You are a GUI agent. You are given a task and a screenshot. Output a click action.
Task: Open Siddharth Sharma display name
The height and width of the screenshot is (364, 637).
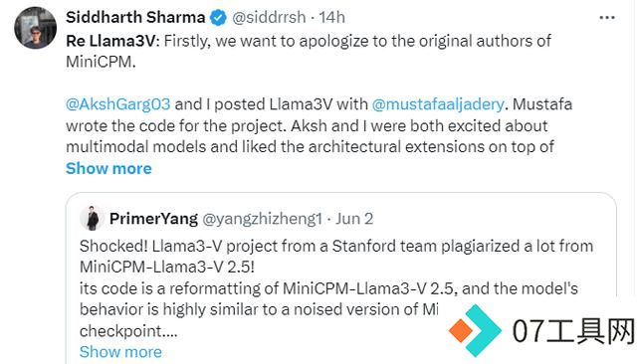(135, 18)
